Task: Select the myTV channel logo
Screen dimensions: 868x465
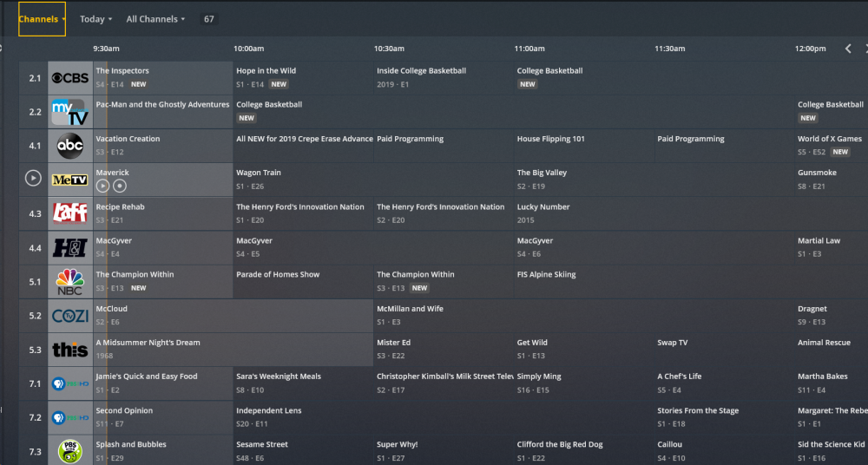Action: coord(70,112)
